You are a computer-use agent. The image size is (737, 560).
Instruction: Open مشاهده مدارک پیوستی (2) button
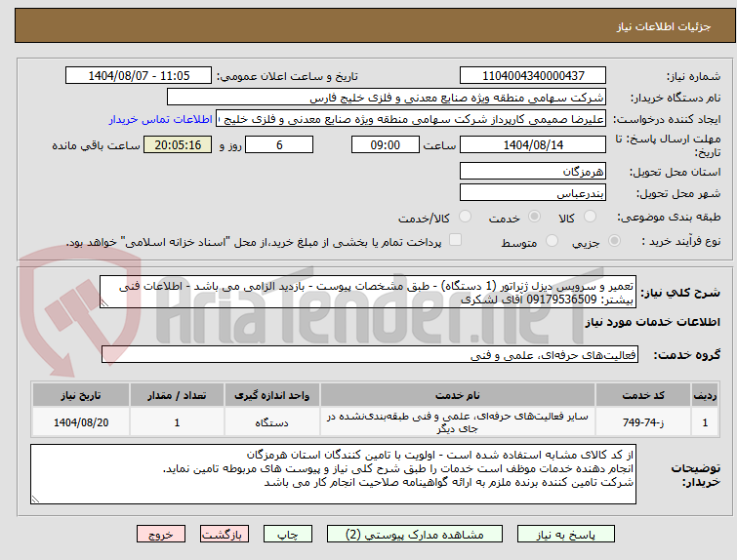coord(415,535)
